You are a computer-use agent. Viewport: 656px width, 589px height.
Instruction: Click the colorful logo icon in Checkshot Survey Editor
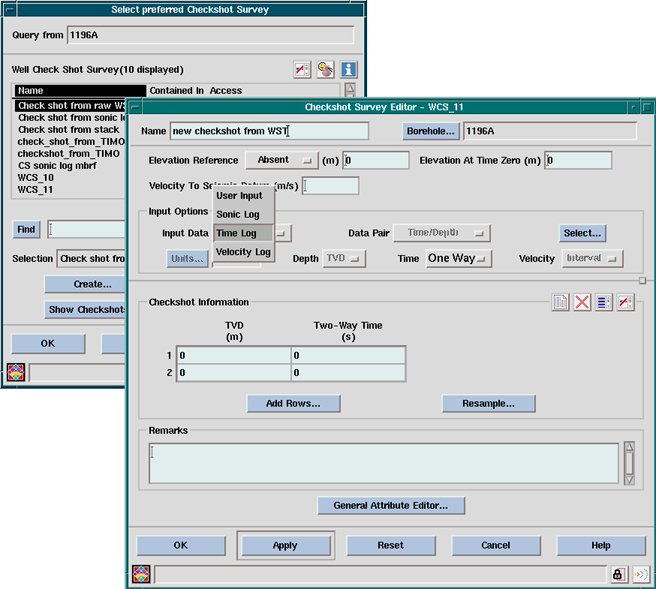[x=141, y=574]
